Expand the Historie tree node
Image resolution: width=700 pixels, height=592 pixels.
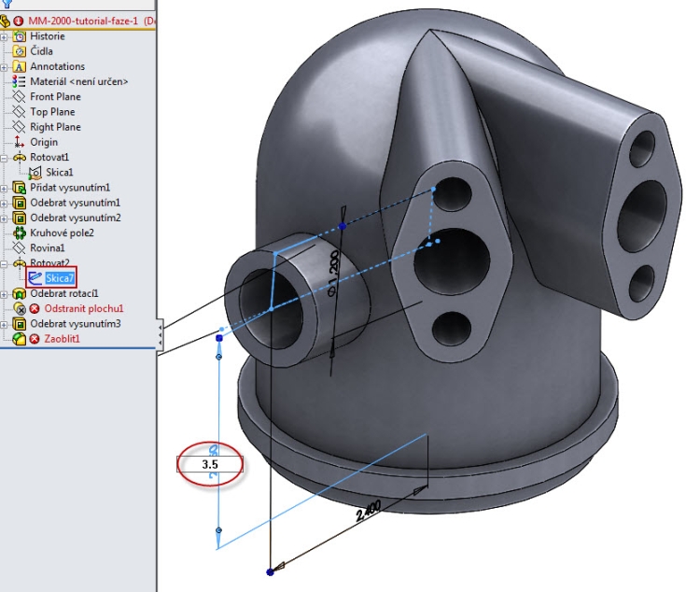pos(5,36)
